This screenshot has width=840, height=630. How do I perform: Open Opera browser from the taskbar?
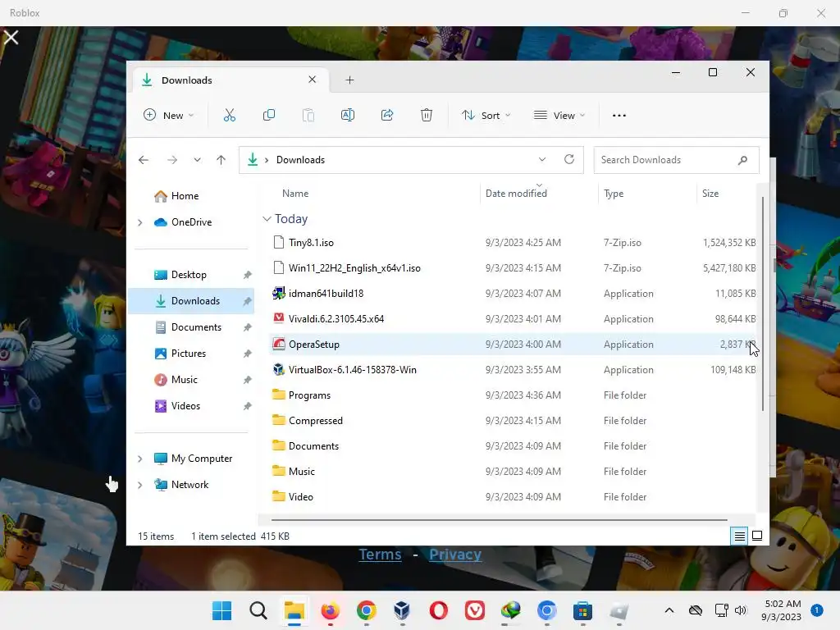(438, 610)
